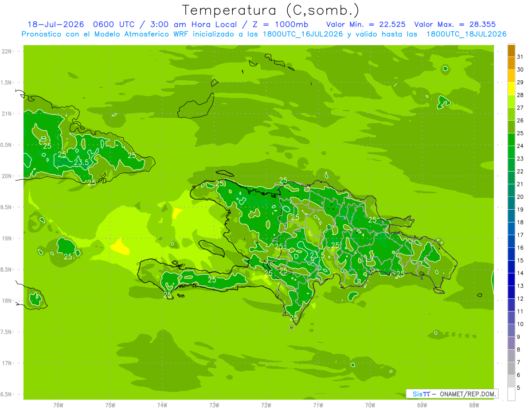532x411 pixels.
Task: Click the dark green swatch between 24 and 25
Action: pyautogui.click(x=511, y=140)
